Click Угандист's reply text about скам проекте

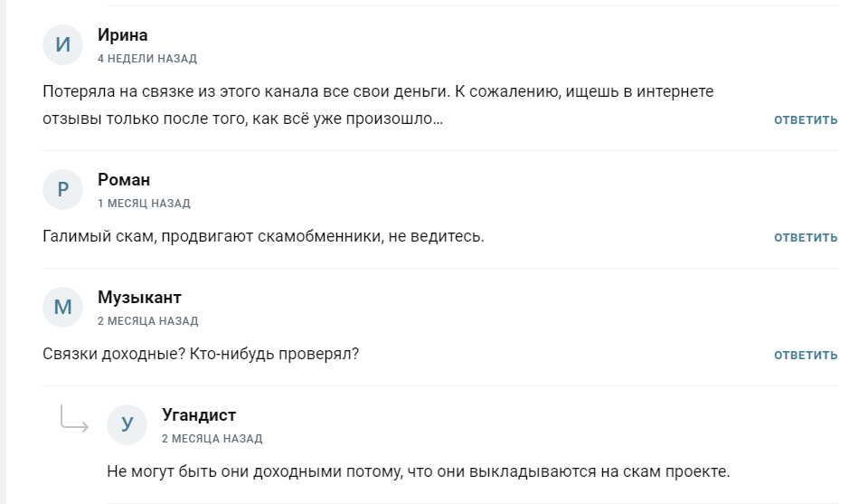[418, 472]
